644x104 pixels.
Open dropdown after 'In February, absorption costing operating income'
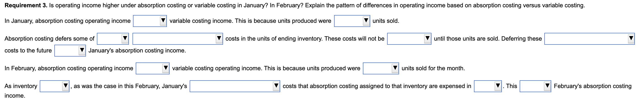(x=152, y=68)
